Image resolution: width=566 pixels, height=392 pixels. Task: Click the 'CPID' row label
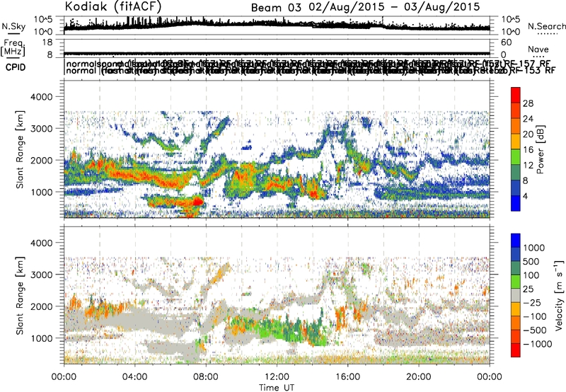tap(16, 67)
